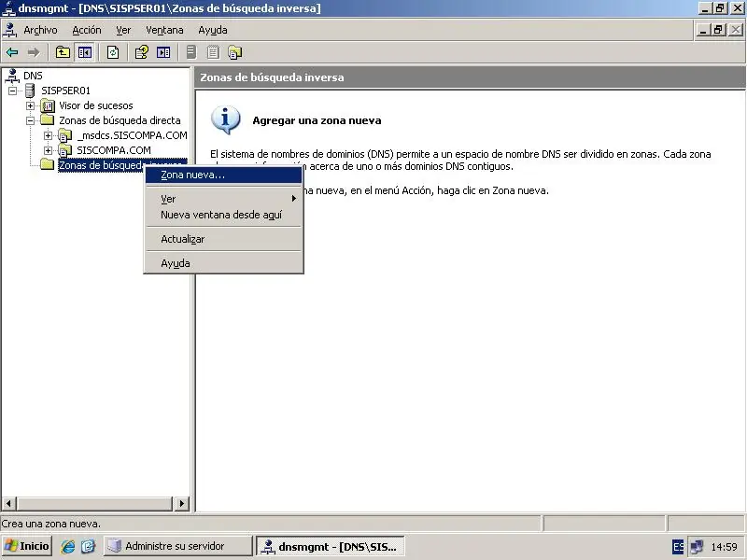Select SISCOMPA.COM tree label

point(114,150)
